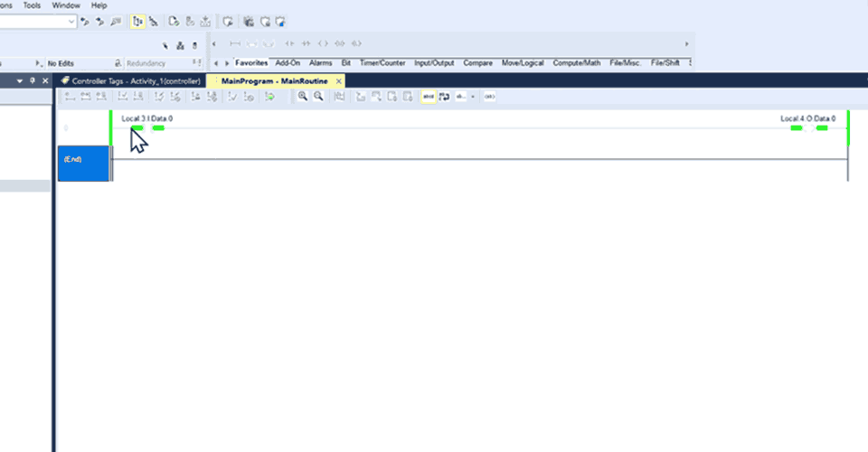Open the left panel options dropdown arrow

pos(19,80)
